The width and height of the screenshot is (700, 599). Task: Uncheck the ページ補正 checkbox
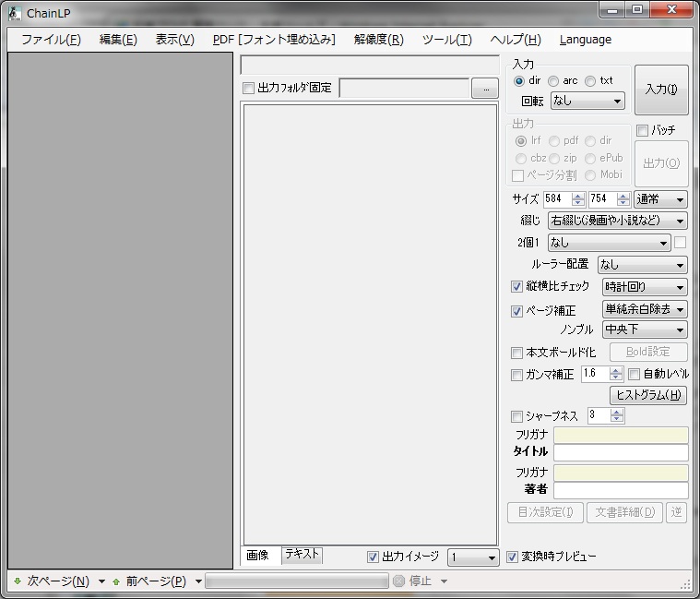516,311
